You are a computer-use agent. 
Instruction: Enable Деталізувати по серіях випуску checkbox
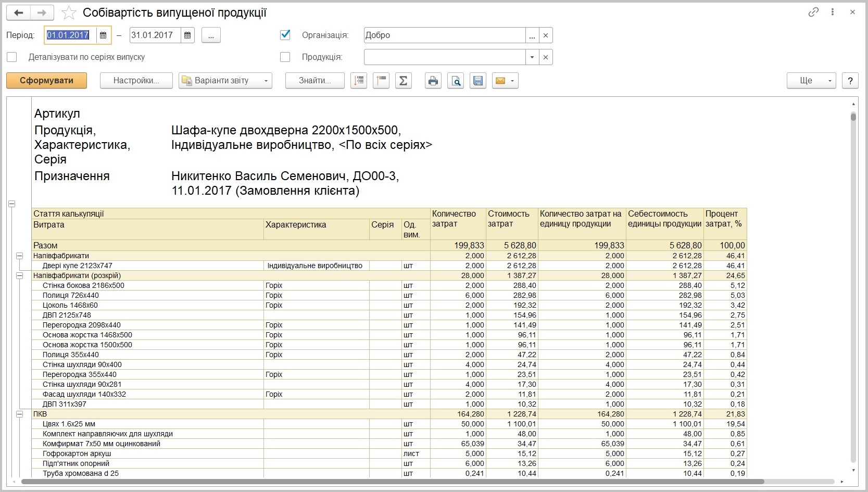tap(12, 57)
